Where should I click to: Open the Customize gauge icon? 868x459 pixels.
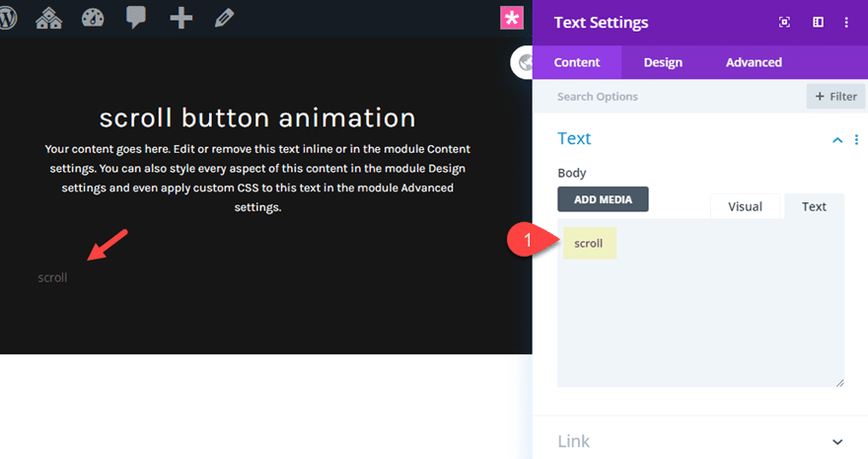pyautogui.click(x=93, y=18)
